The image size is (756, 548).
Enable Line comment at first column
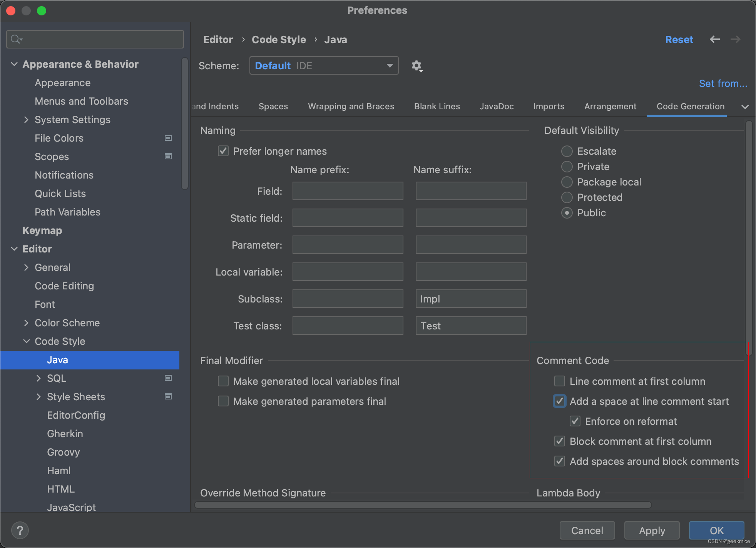(x=560, y=381)
